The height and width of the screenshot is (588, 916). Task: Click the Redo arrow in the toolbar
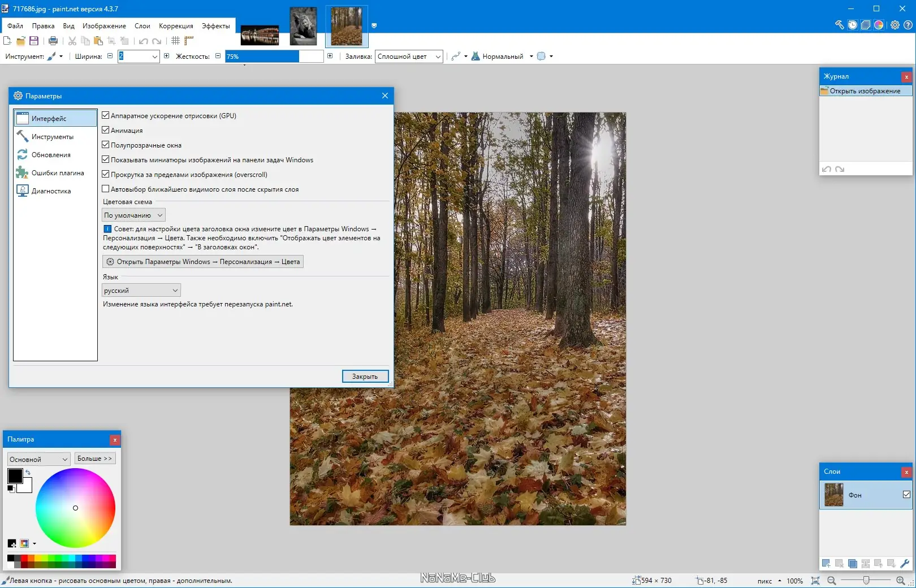coord(157,41)
